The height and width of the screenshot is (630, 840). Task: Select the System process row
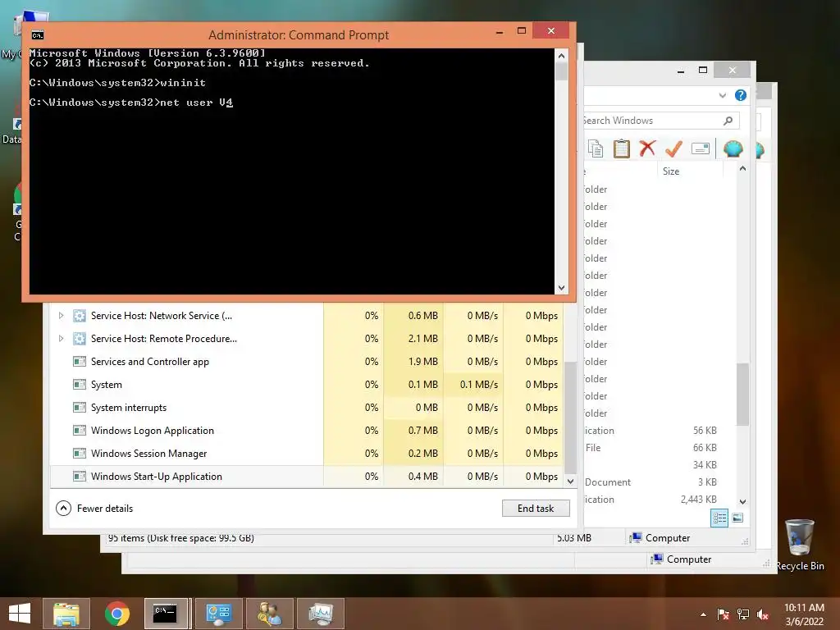tap(307, 385)
